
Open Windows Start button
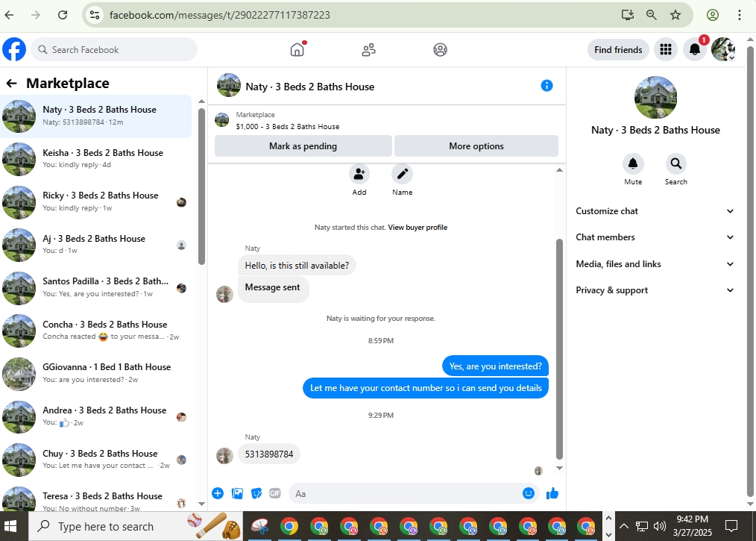[10, 526]
